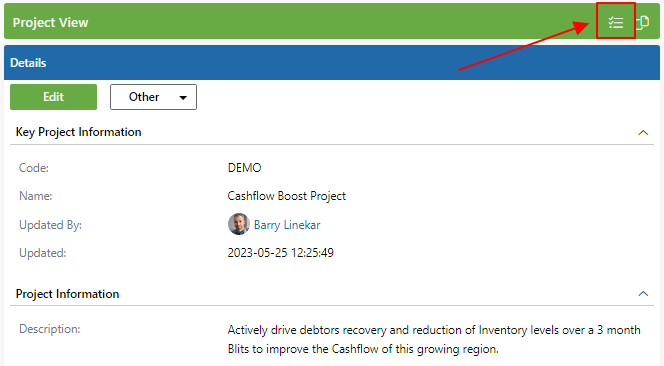Click the updated timestamp 2023-05-25 12:25:49
This screenshot has width=664, height=366.
point(281,253)
